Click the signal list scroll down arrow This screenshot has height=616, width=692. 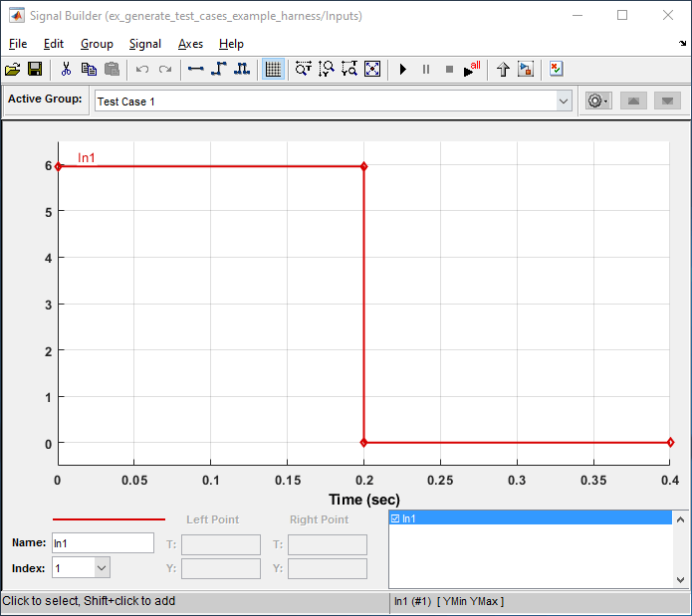click(680, 580)
